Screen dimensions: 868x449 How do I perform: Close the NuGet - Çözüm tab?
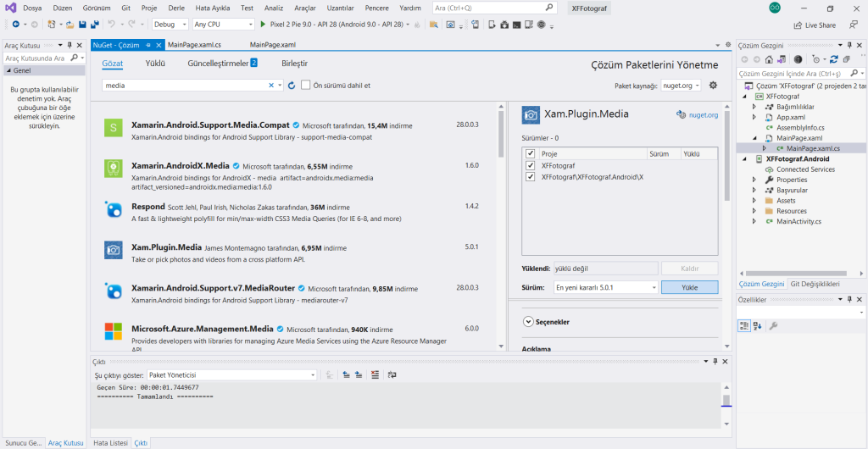(159, 44)
